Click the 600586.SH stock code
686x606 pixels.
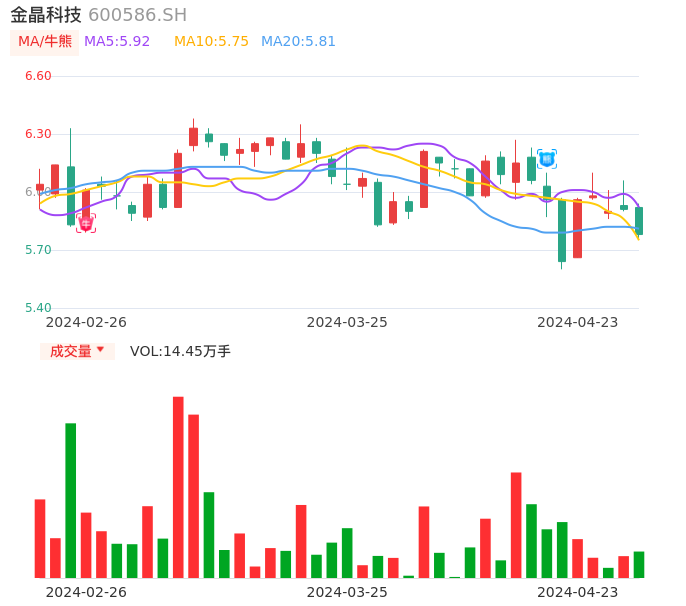(x=137, y=15)
